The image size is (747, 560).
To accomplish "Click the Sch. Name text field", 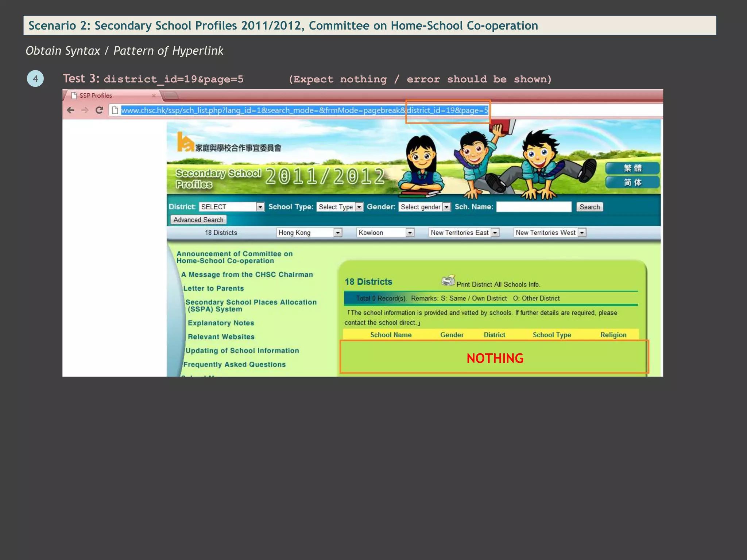I will [x=534, y=207].
